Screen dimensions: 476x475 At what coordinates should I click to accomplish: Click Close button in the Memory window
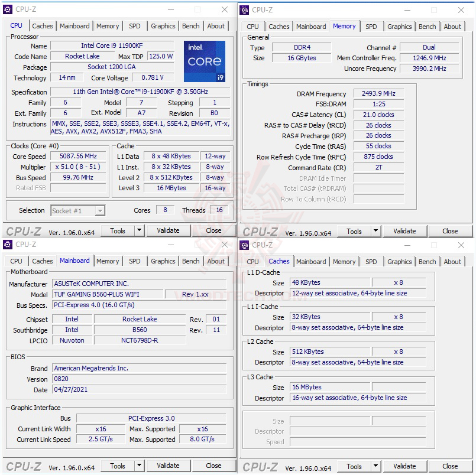point(450,231)
